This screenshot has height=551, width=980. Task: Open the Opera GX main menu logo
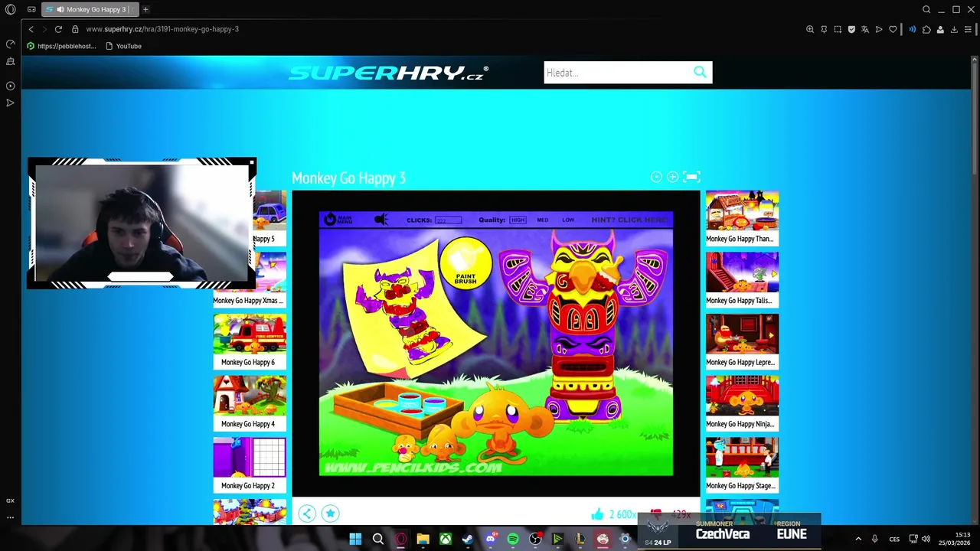(x=10, y=9)
